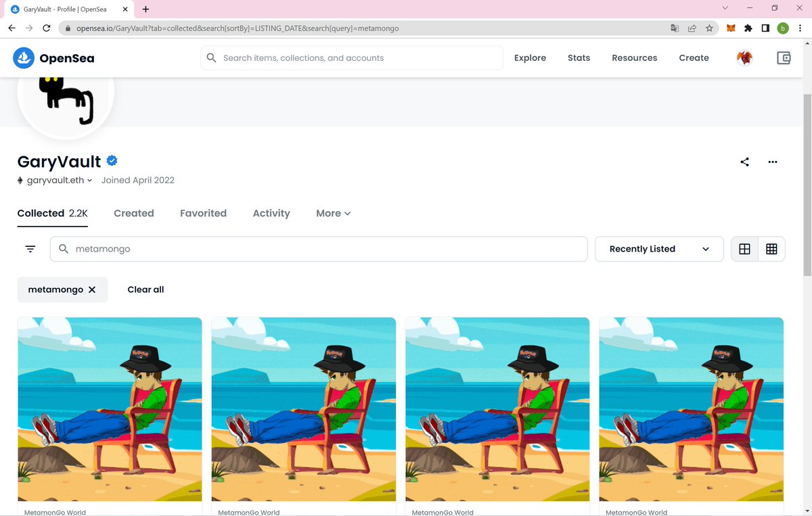Click the Create link
Screen dimensions: 812x516
click(x=694, y=58)
